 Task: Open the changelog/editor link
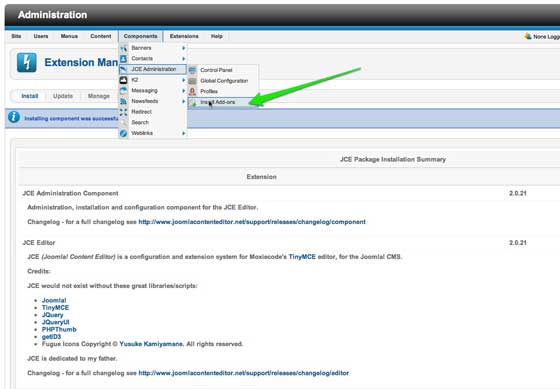tap(244, 373)
